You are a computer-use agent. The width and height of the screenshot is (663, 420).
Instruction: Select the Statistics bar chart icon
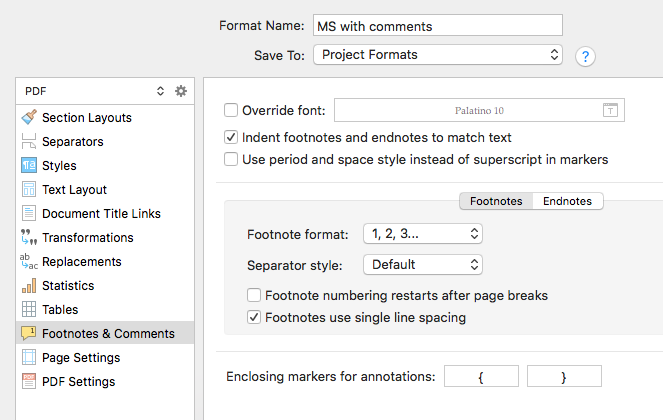(x=29, y=285)
